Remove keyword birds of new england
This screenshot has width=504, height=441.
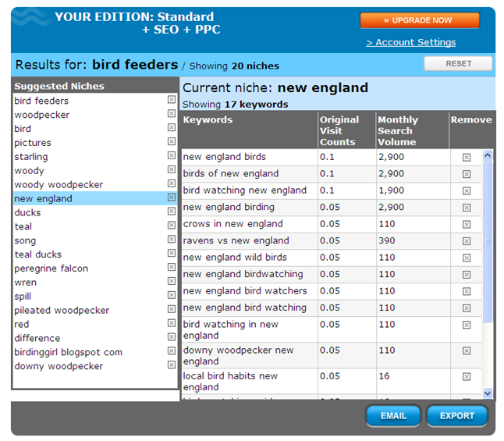467,174
